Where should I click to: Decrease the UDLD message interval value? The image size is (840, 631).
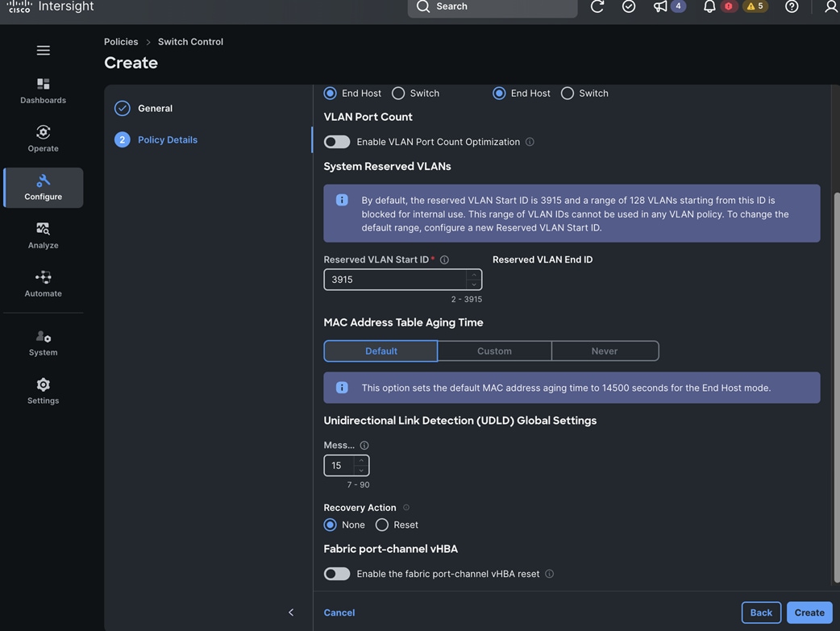(x=361, y=471)
